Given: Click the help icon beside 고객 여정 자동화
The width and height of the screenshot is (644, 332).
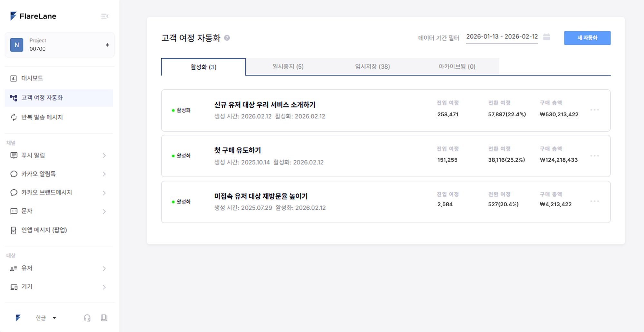Looking at the screenshot, I should [x=227, y=38].
